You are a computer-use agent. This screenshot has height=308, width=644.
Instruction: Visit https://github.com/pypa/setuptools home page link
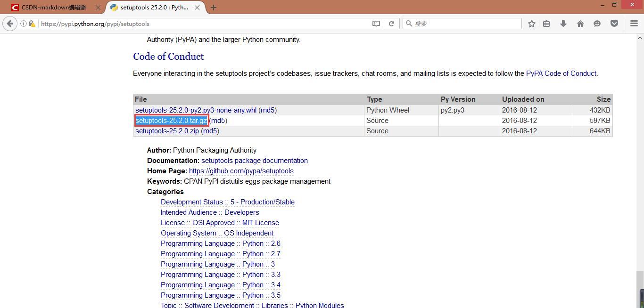tap(241, 171)
